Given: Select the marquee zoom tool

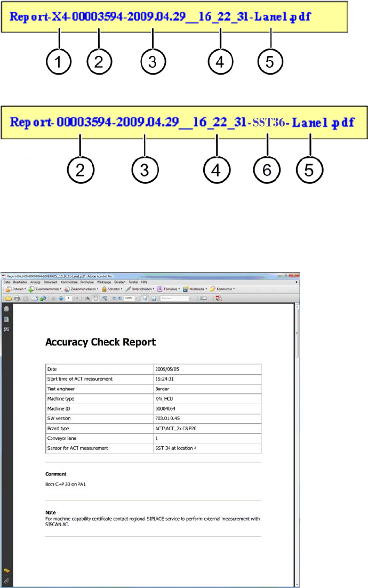Looking at the screenshot, I should [105, 299].
